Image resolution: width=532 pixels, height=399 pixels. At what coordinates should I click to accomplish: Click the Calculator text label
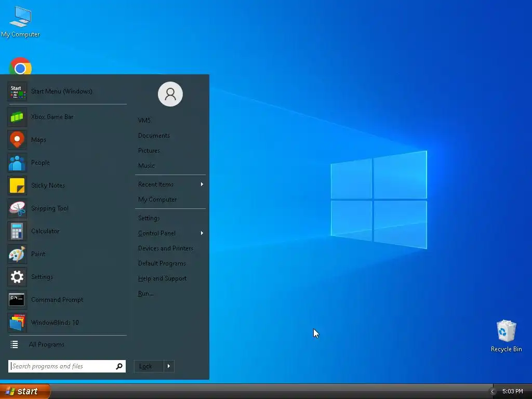click(x=45, y=231)
